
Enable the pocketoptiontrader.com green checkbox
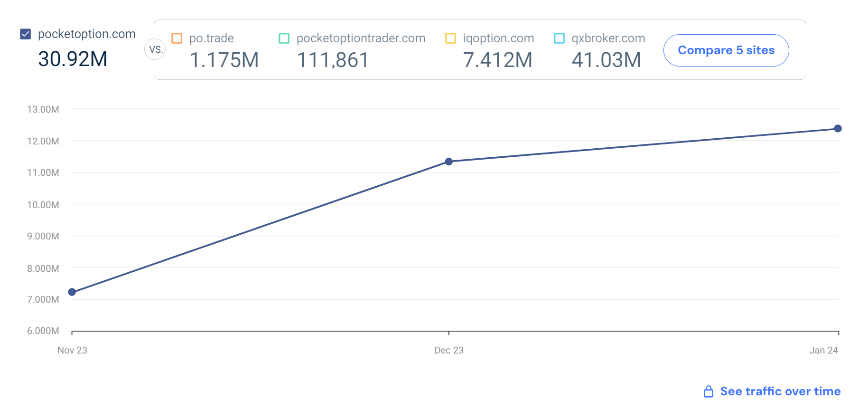[284, 38]
